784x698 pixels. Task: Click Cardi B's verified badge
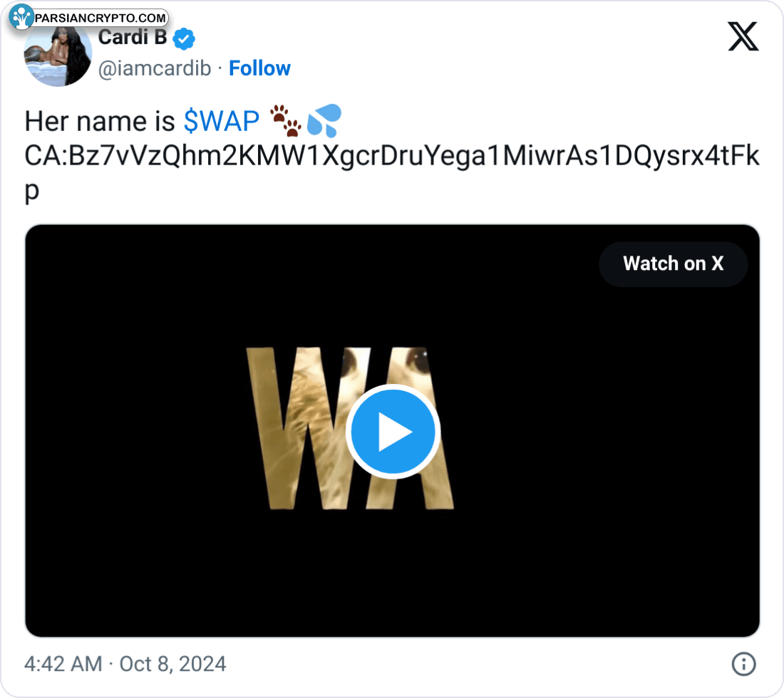184,38
